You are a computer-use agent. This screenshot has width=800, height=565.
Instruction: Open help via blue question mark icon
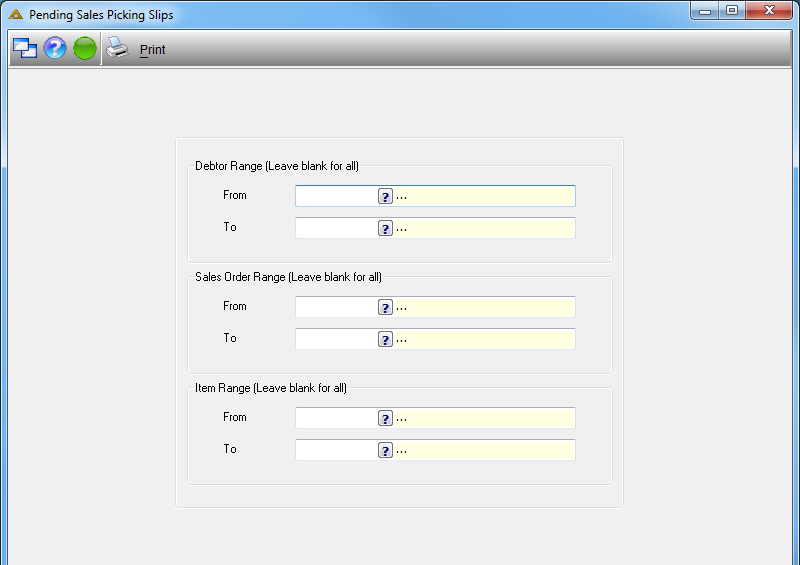pyautogui.click(x=55, y=48)
